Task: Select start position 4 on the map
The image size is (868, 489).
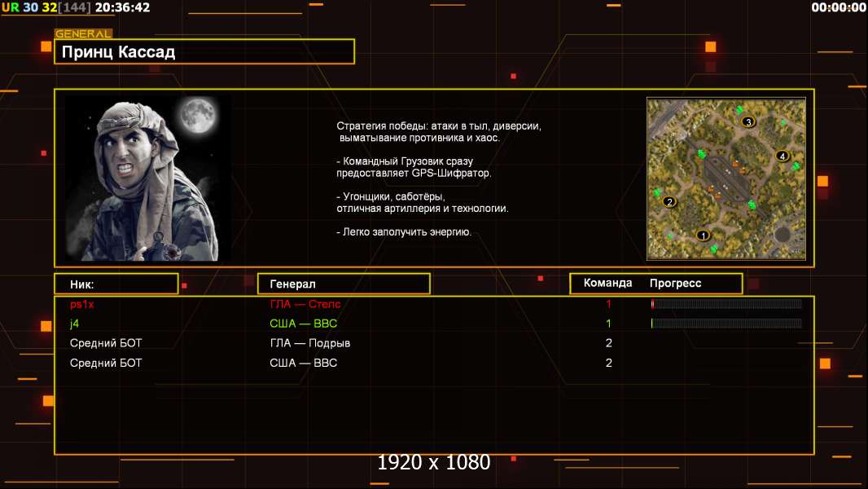Action: [x=783, y=156]
